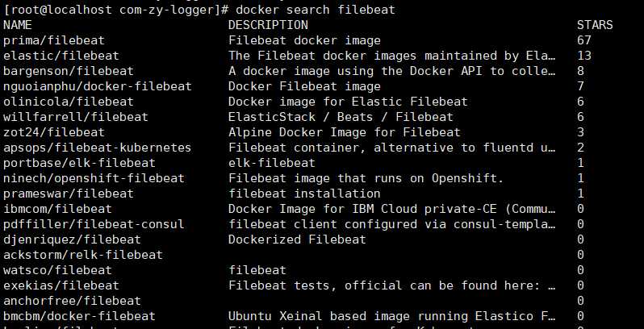Select willfarrell/filebeat text

(76, 117)
